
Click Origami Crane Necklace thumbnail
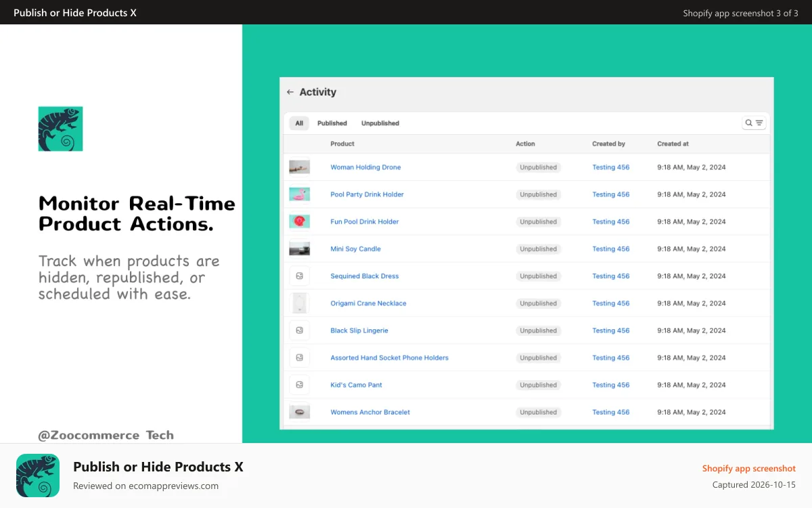click(x=299, y=303)
